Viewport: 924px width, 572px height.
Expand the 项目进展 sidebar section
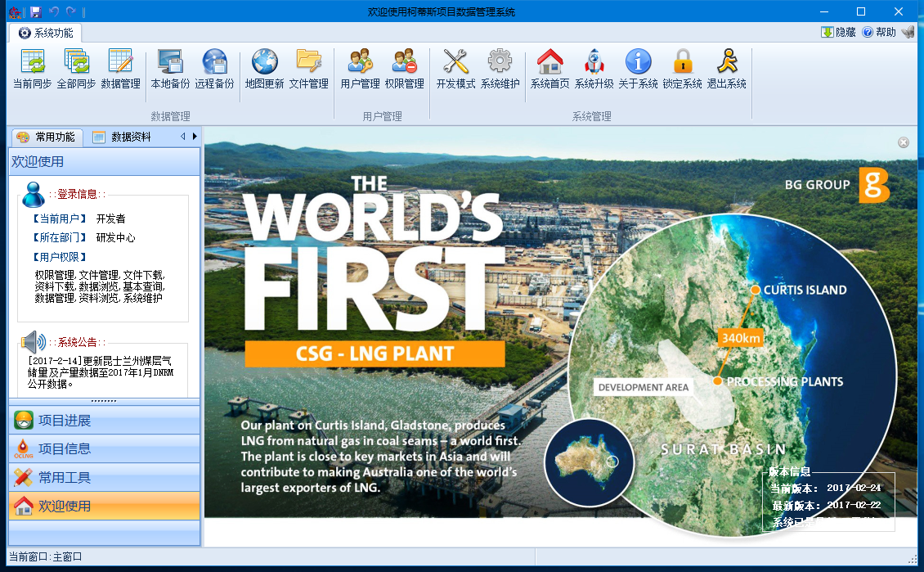[x=105, y=421]
